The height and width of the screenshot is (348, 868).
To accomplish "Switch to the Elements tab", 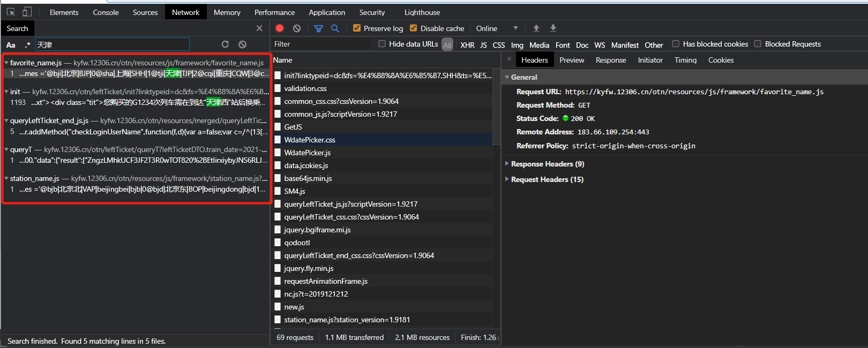I will click(64, 12).
